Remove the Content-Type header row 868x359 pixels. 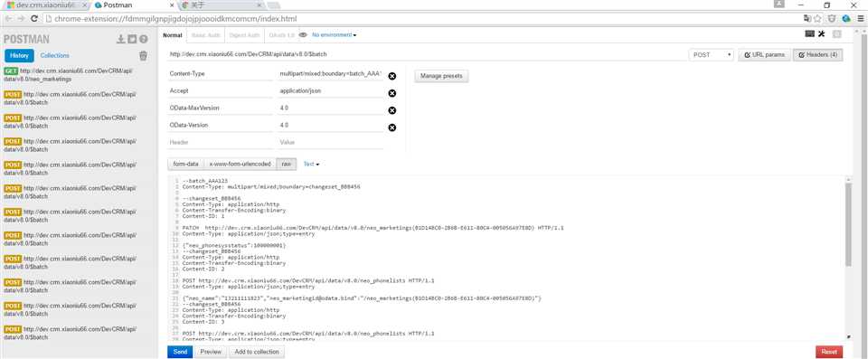click(392, 76)
